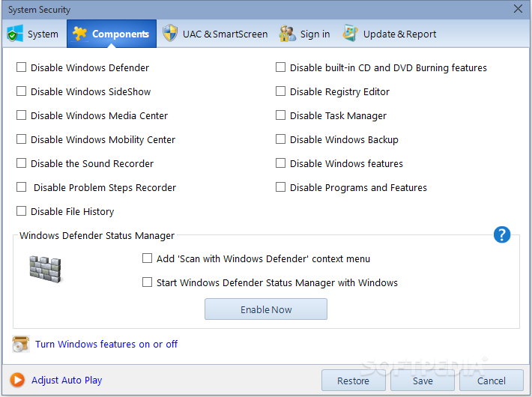Enable Disable Windows Defender checkbox

(22, 67)
